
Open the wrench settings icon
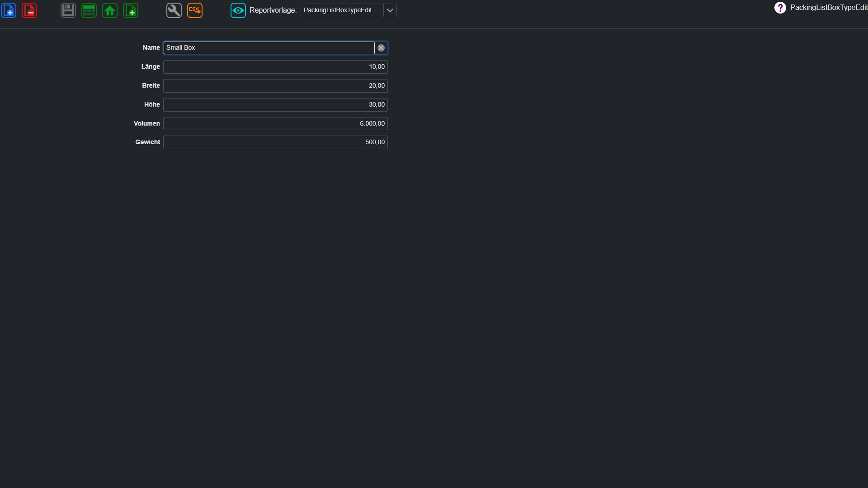click(x=174, y=10)
